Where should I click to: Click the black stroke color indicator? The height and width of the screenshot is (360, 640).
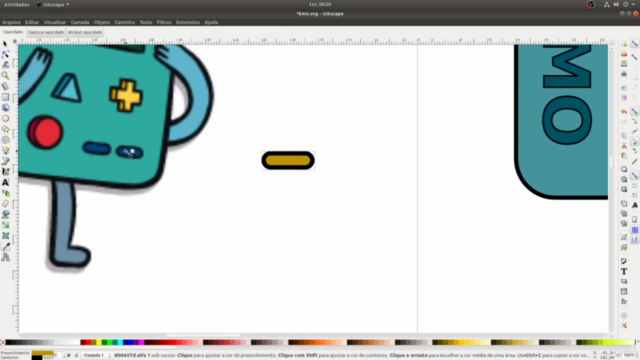[x=37, y=358]
